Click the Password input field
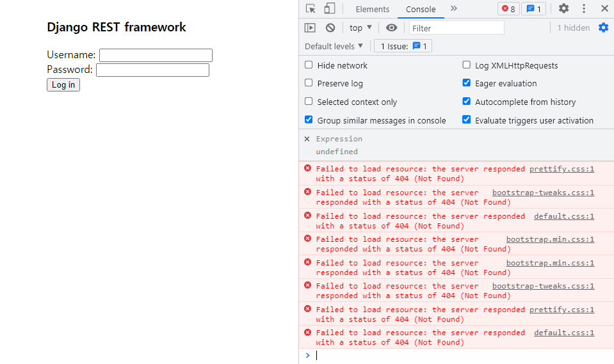The width and height of the screenshot is (614, 364). click(x=153, y=70)
